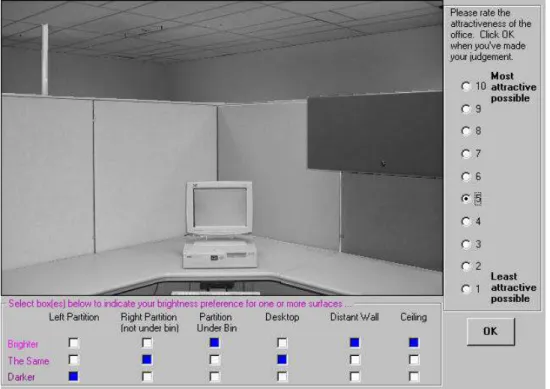Image resolution: width=550 pixels, height=389 pixels.
Task: Select attractiveness rating 7
Action: point(466,154)
